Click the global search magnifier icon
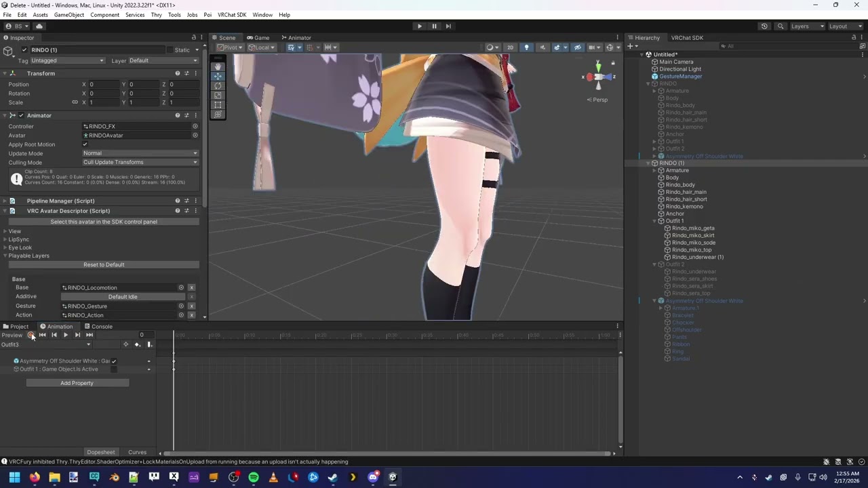The width and height of the screenshot is (868, 488). click(781, 26)
